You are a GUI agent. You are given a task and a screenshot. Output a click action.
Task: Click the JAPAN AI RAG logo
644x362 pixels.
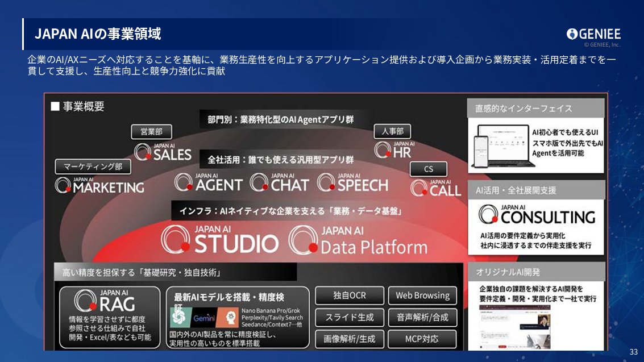point(105,301)
